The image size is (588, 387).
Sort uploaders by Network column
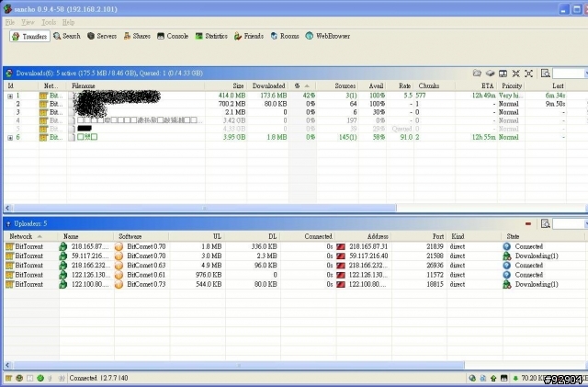click(x=30, y=236)
